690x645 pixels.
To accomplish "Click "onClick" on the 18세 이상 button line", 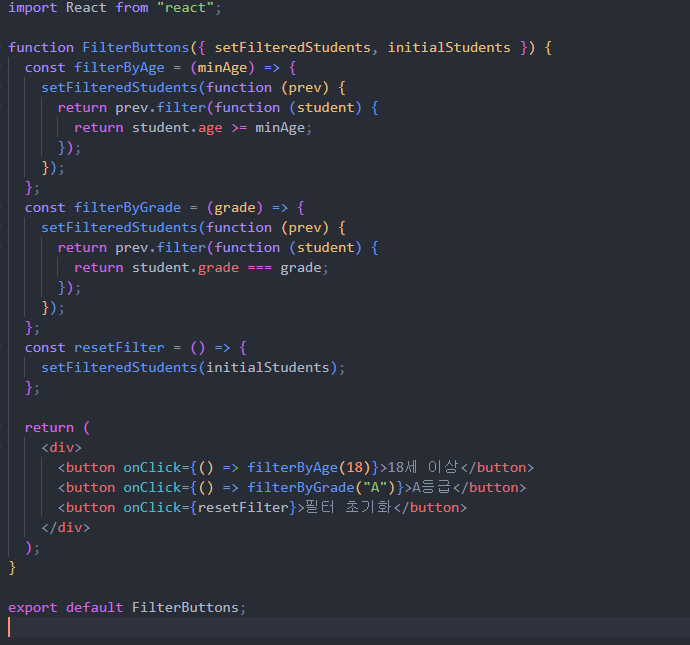I will [x=152, y=467].
